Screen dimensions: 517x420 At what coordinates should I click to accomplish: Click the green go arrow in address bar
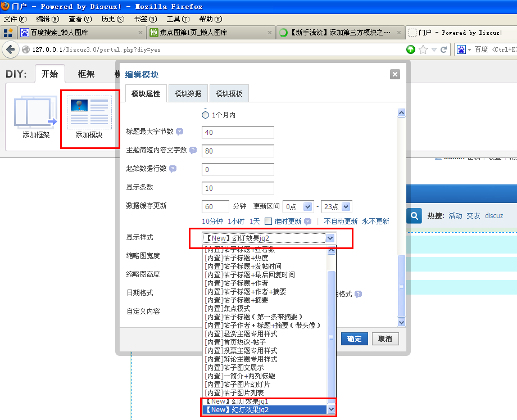410,49
